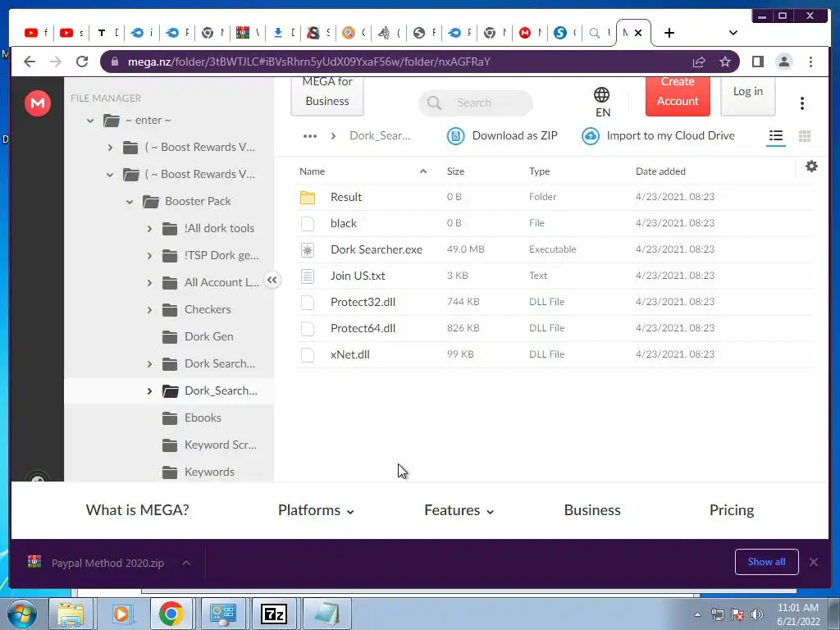Expand the All Account L... folder
This screenshot has width=840, height=630.
[x=149, y=283]
